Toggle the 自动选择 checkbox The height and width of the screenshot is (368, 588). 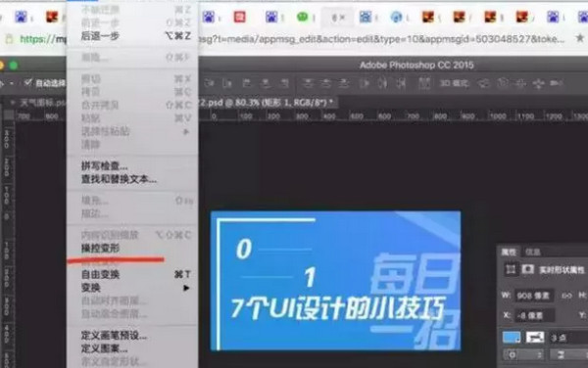[x=27, y=82]
